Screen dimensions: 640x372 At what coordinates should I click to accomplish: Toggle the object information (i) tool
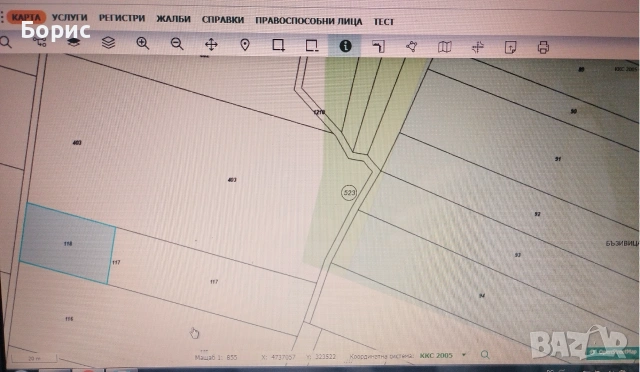pos(345,46)
